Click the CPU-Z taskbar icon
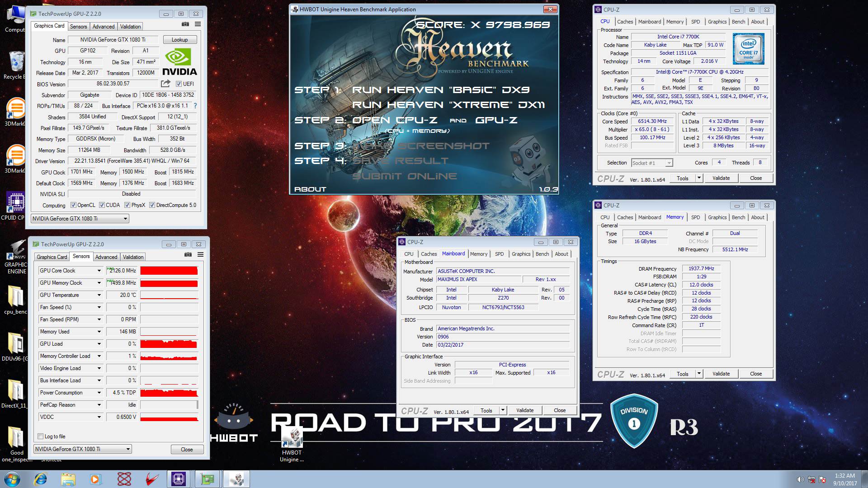Screen dimensions: 868x488 coord(179,479)
